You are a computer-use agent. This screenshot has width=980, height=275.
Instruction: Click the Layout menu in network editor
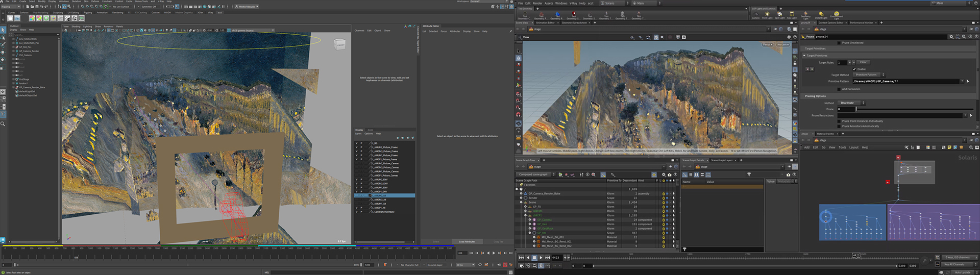click(854, 147)
